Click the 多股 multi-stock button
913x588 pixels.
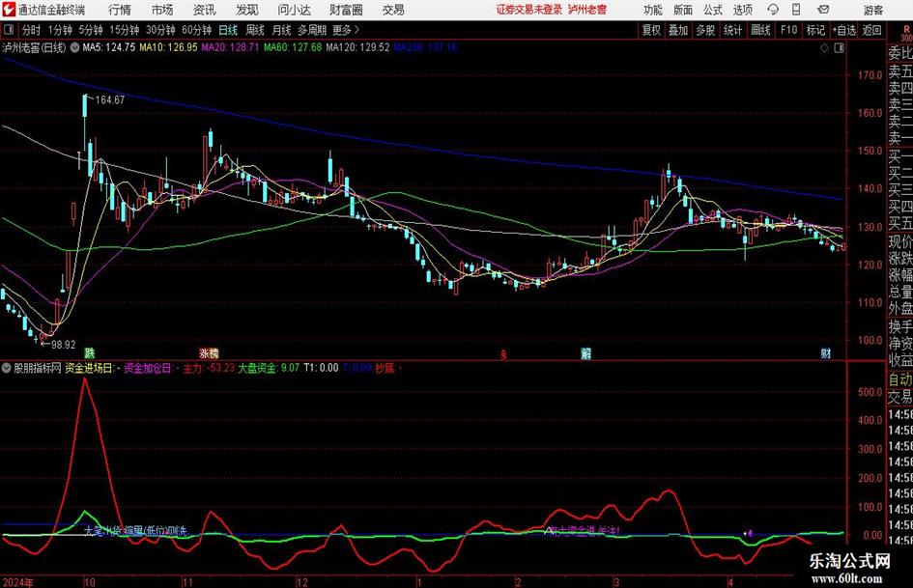click(x=705, y=30)
